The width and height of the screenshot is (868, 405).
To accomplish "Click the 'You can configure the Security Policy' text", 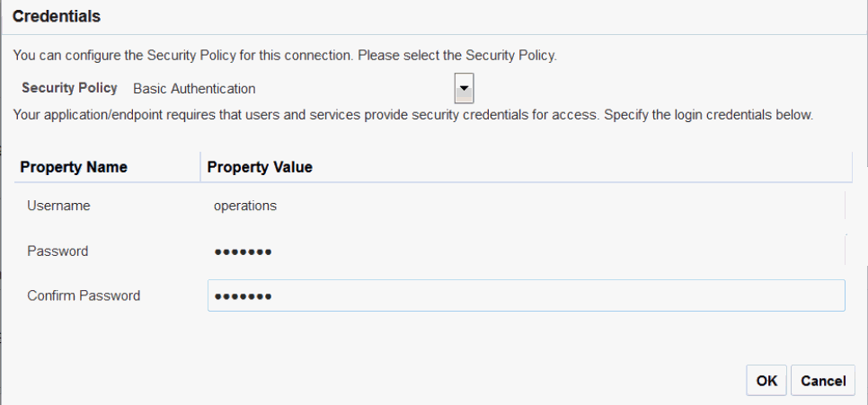I will [285, 56].
